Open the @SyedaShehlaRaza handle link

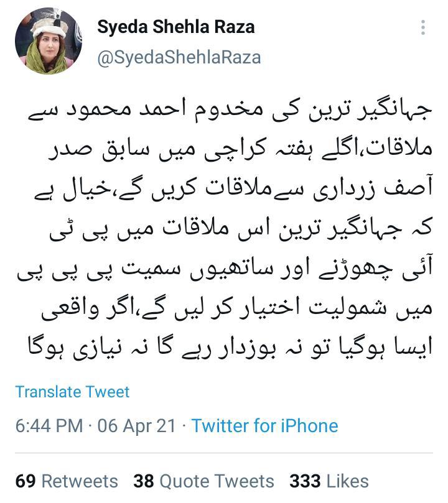click(179, 58)
